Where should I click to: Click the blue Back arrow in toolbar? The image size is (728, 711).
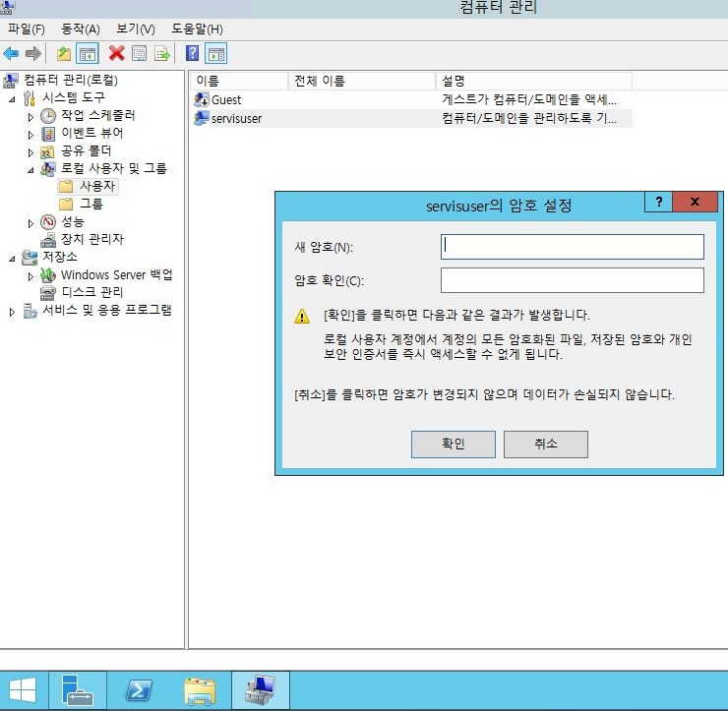coord(11,53)
